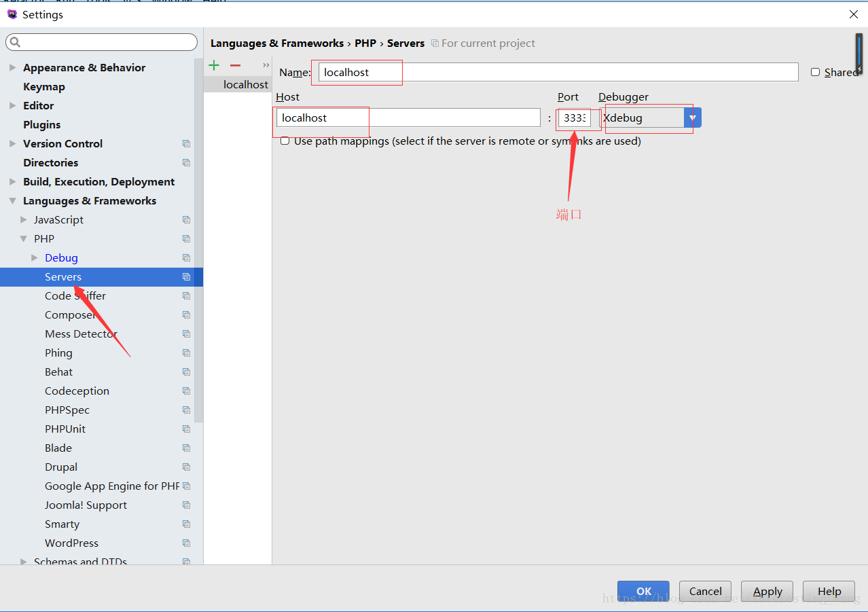Image resolution: width=868 pixels, height=612 pixels.
Task: Click project-level icon next to Codeception
Action: 186,391
